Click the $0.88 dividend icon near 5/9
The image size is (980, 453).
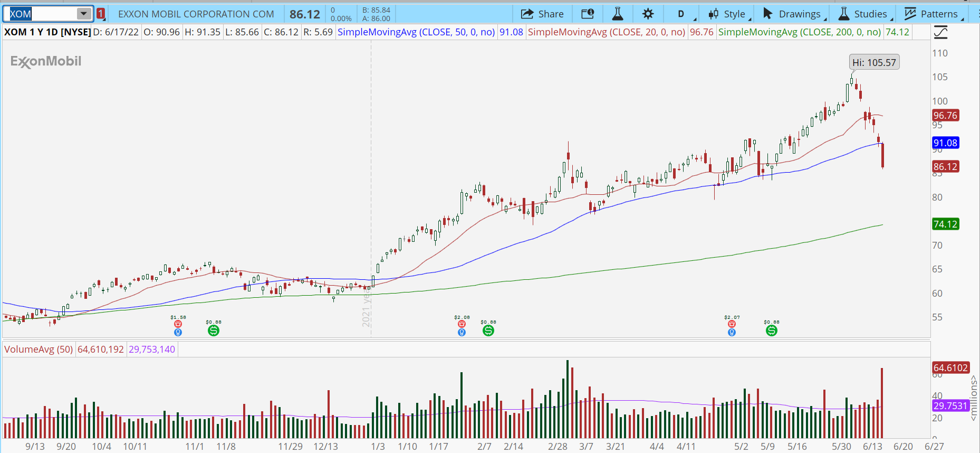point(772,331)
